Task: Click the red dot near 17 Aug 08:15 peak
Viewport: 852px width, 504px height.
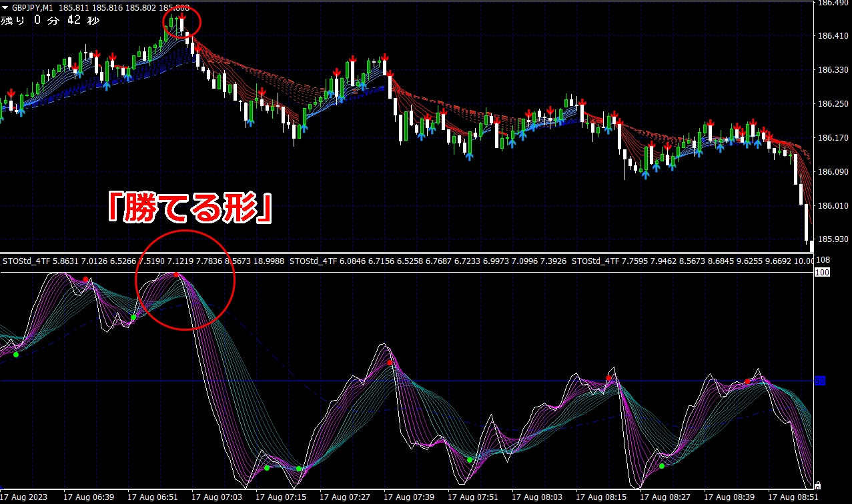Action: [x=608, y=378]
